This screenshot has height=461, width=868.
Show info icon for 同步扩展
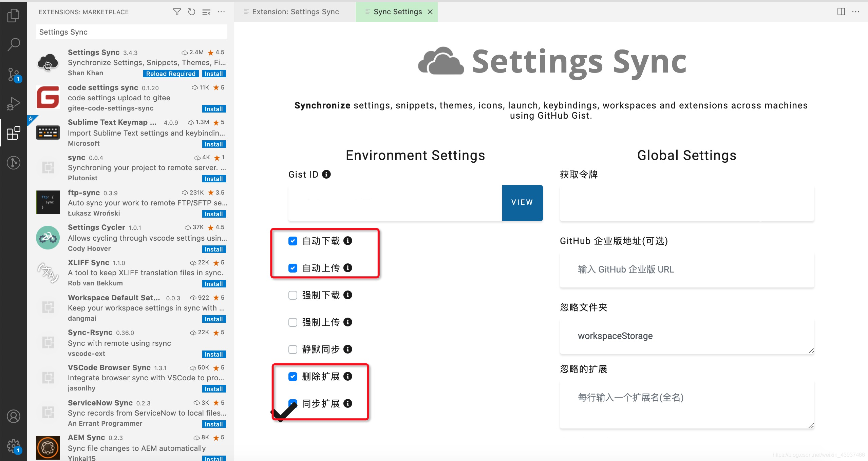coord(348,403)
